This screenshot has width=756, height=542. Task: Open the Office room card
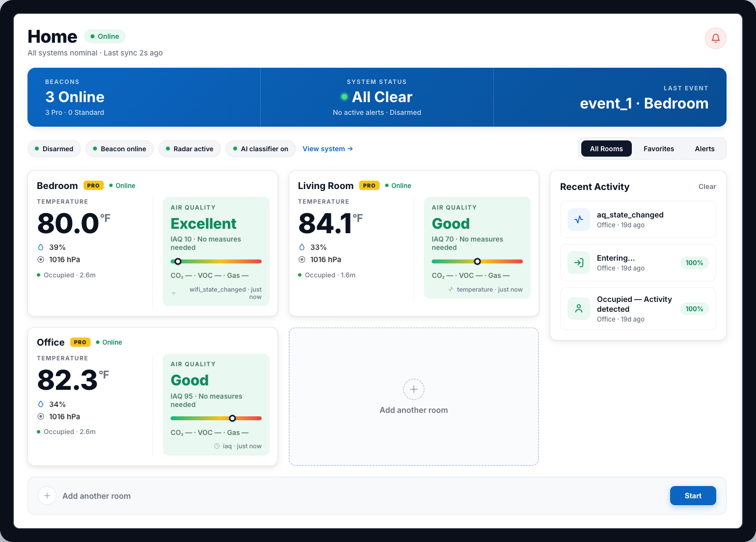(153, 397)
